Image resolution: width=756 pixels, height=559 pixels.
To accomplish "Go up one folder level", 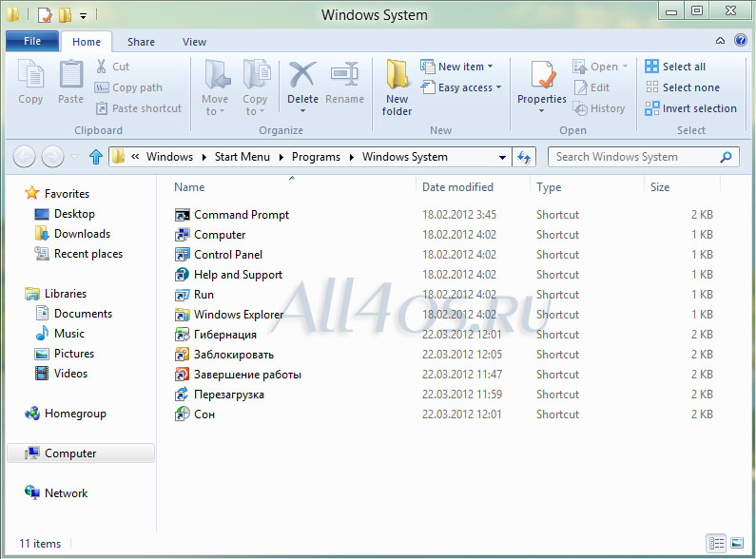I will click(x=96, y=157).
